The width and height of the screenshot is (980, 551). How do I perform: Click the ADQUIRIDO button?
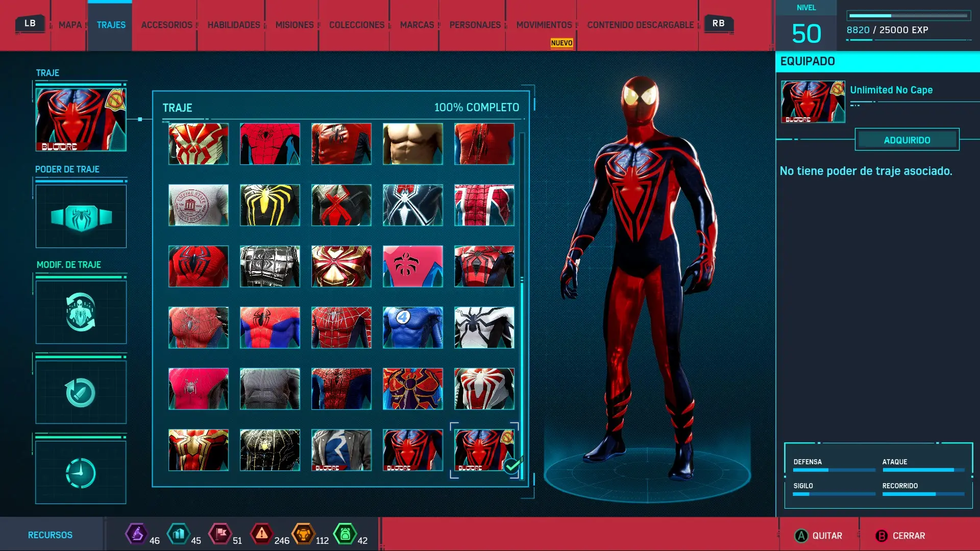click(x=907, y=140)
